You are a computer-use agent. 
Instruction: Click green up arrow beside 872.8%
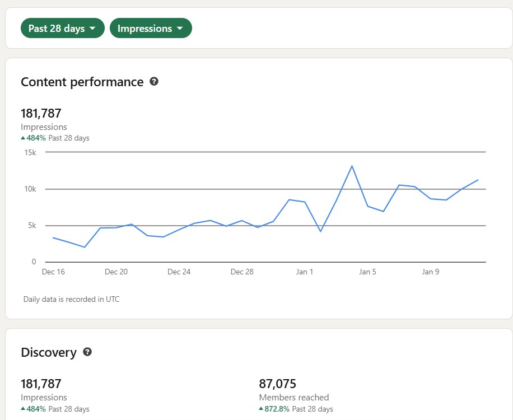261,409
